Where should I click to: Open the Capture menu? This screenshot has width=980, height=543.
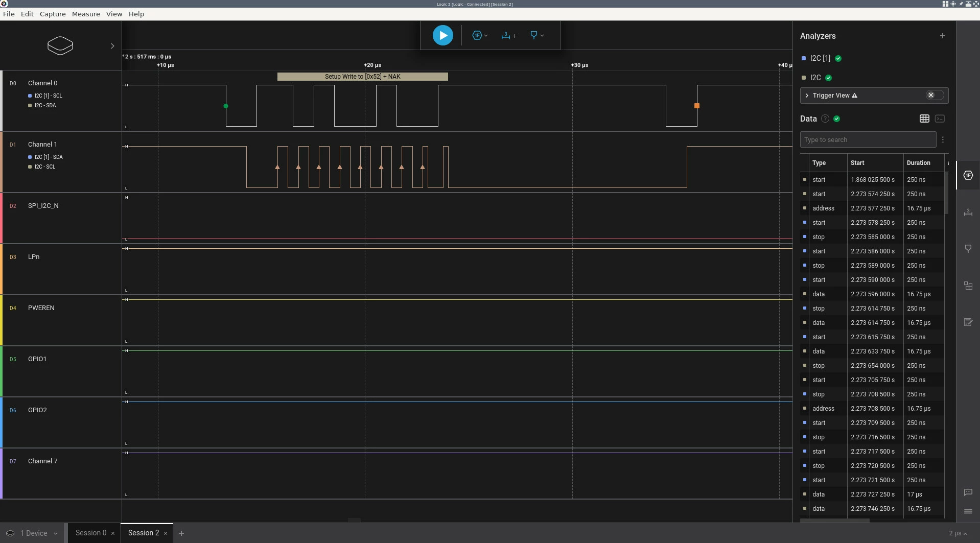[x=53, y=14]
